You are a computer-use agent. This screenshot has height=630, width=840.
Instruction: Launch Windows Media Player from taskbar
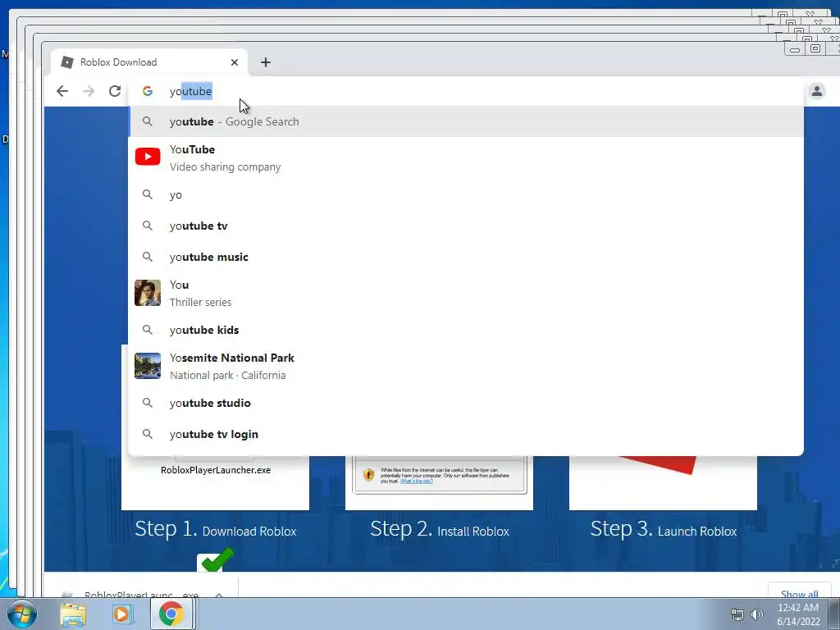click(121, 614)
